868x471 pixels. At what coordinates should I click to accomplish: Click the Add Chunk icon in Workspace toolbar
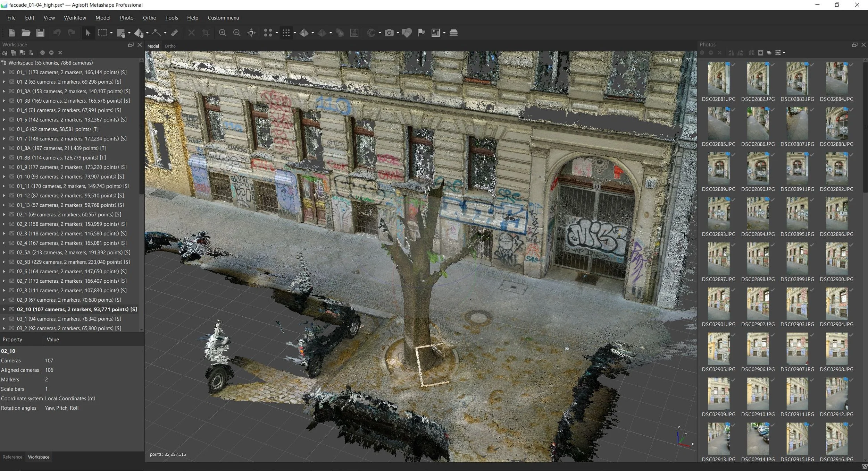pos(5,53)
